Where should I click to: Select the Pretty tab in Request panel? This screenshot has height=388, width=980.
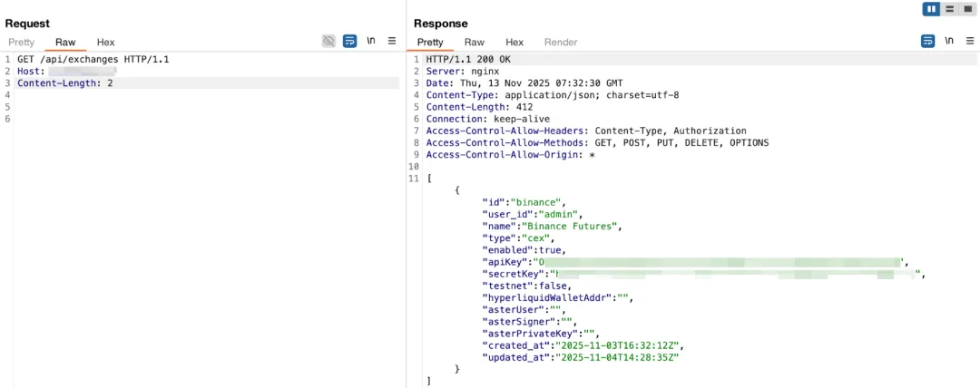tap(21, 42)
